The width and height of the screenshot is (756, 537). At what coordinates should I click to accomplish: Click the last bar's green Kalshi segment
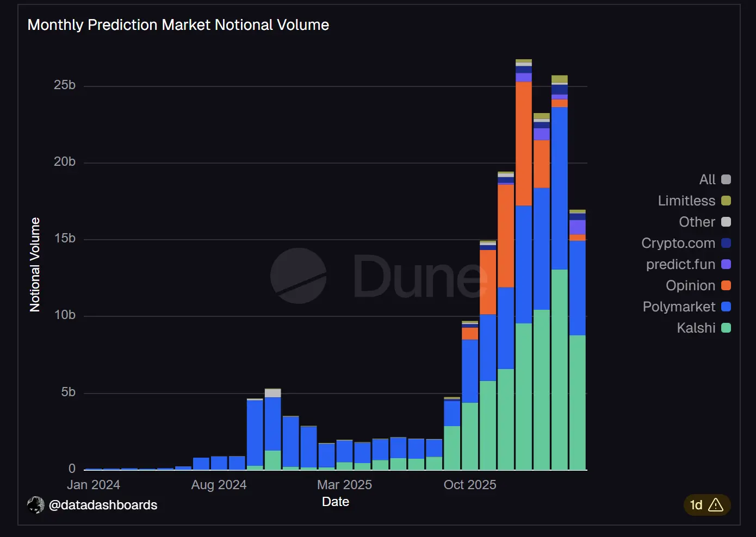[x=578, y=402]
